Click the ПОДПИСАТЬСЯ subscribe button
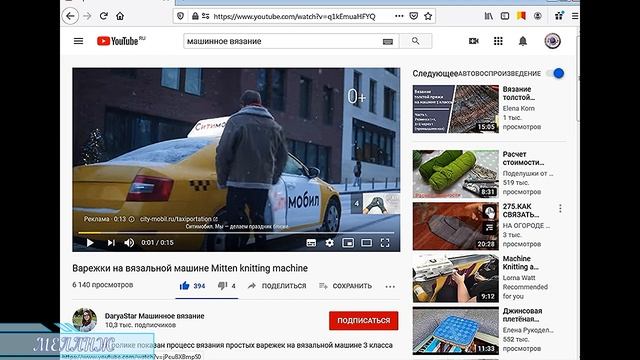Viewport: 640px width, 360px height. click(x=364, y=320)
